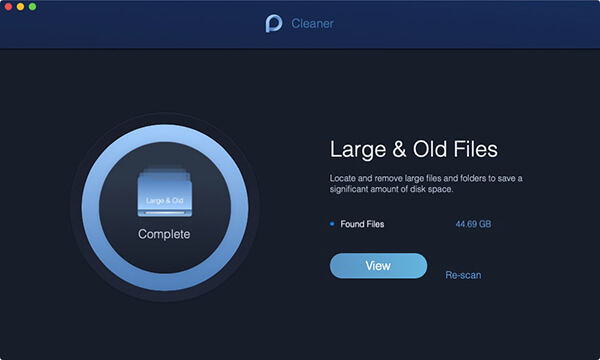The image size is (600, 360).
Task: Click the Large & Old drive icon
Action: [x=165, y=192]
